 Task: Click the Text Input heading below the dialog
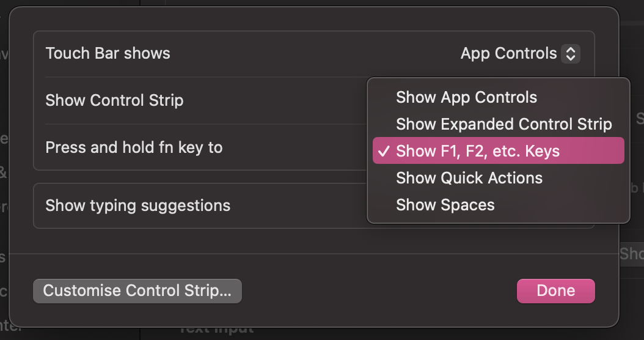tap(217, 330)
